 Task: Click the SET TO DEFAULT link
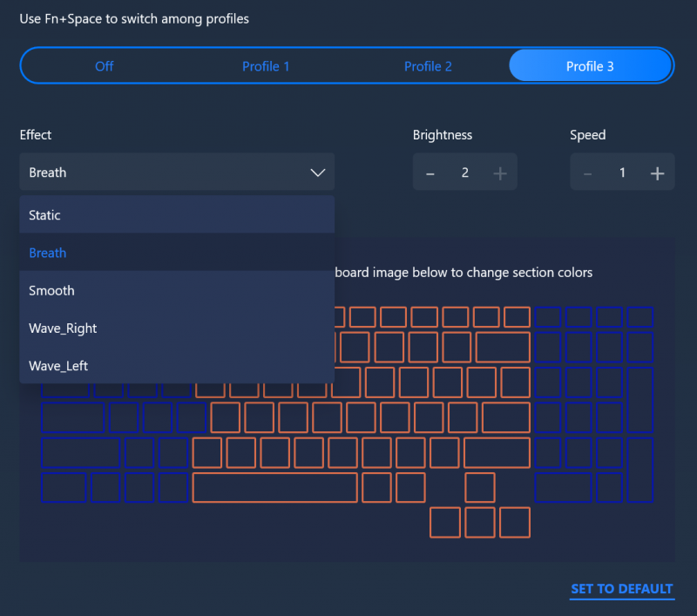coord(621,589)
